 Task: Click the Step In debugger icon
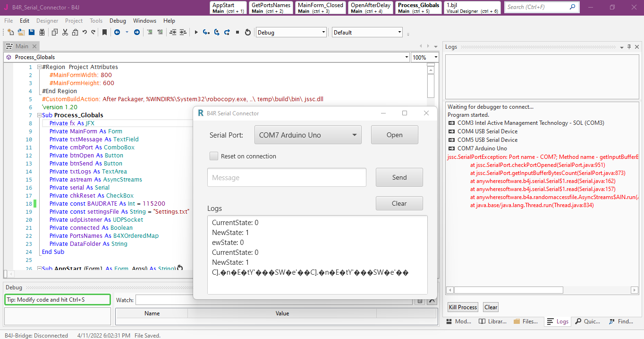[x=206, y=32]
